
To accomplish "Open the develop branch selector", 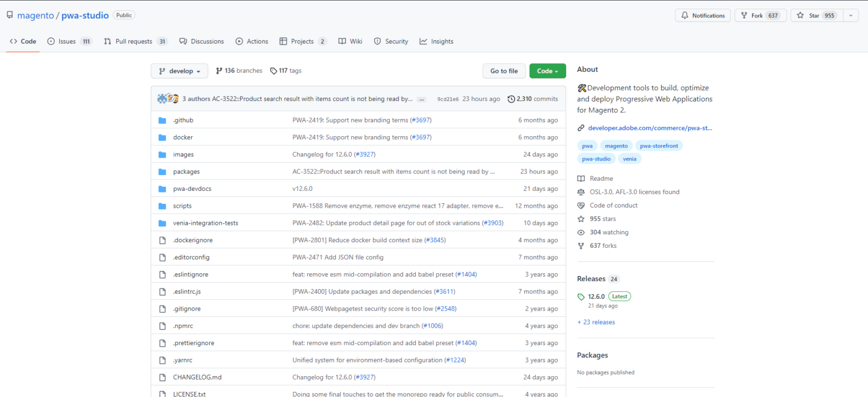I will click(179, 71).
